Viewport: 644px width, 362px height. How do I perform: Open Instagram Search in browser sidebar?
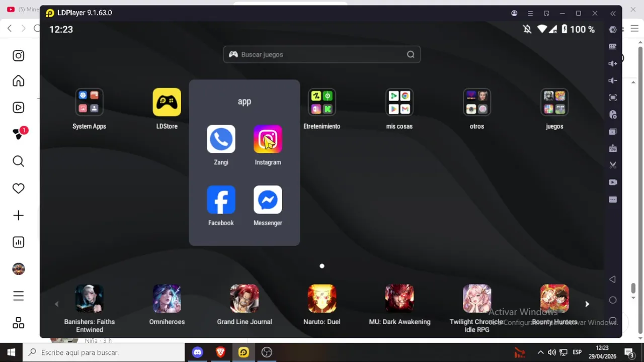point(19,161)
